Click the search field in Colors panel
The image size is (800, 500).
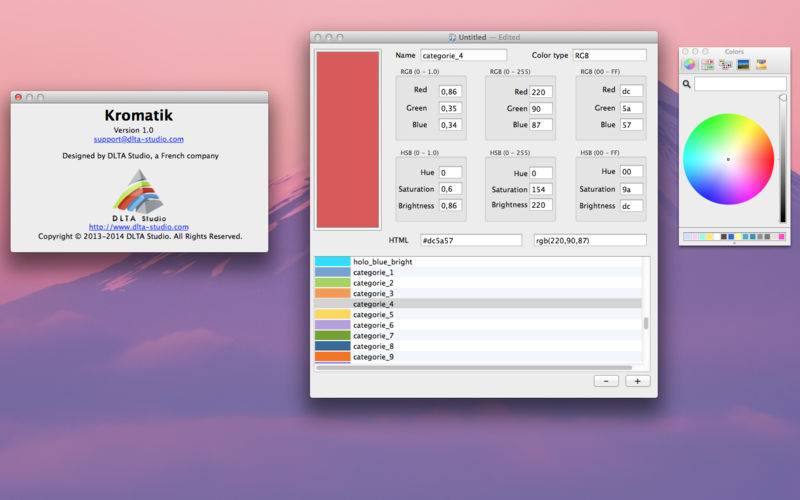pos(740,84)
